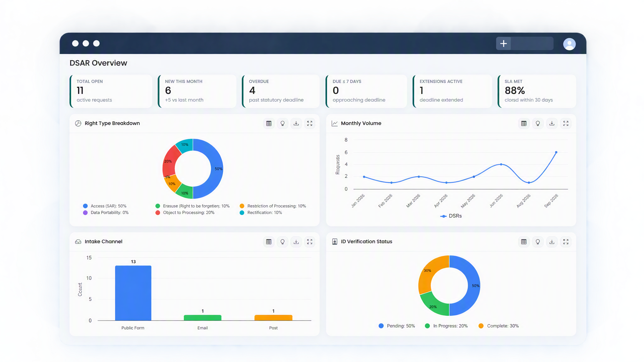Open the SLA Met metric card
Screen dimensions: 644x362
pos(537,91)
